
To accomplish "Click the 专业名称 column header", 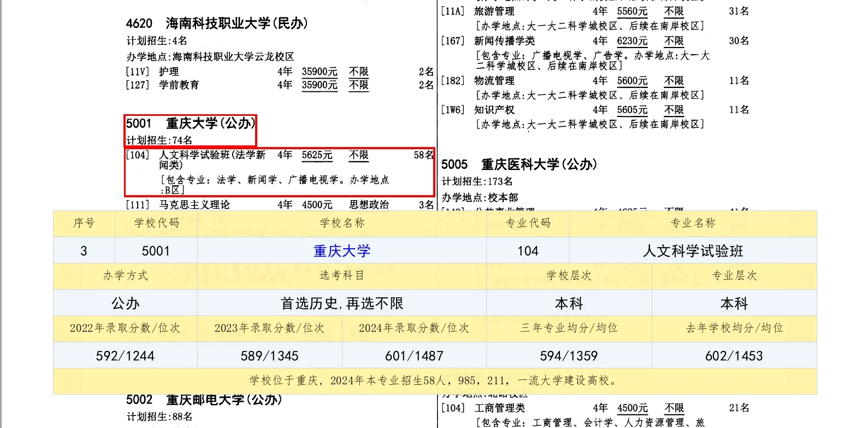I will tap(693, 223).
